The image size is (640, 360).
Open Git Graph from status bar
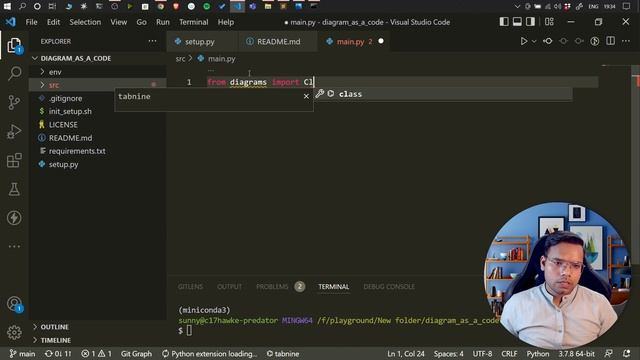pyautogui.click(x=136, y=353)
